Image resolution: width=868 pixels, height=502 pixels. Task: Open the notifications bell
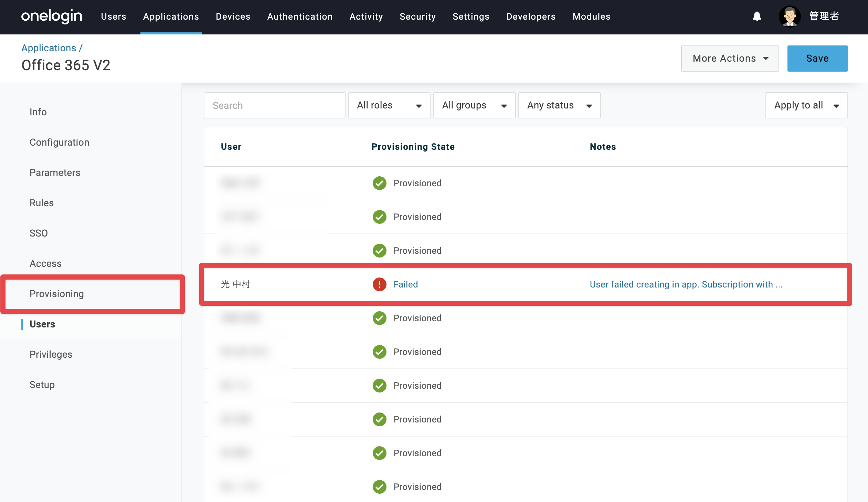point(757,16)
